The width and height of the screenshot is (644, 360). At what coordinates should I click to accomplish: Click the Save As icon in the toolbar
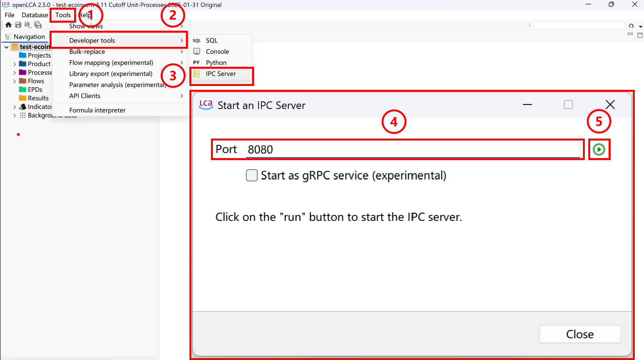click(27, 25)
